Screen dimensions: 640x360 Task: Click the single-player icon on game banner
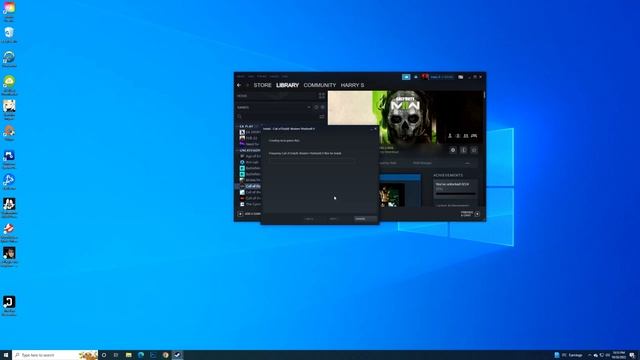(x=450, y=136)
